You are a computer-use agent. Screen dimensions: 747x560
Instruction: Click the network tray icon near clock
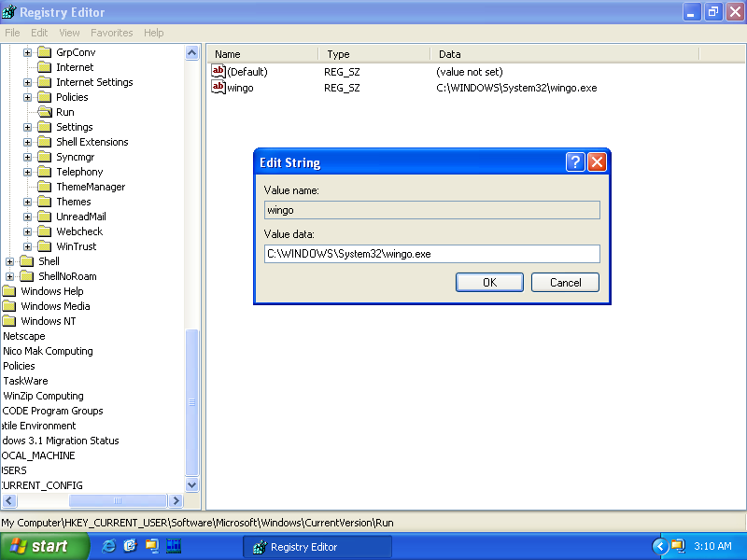(x=678, y=546)
